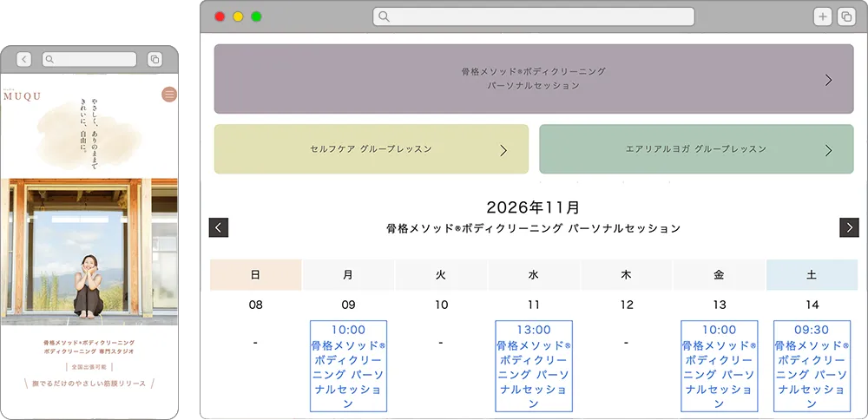Click the mobile browser search field
The image size is (868, 420).
pyautogui.click(x=89, y=59)
